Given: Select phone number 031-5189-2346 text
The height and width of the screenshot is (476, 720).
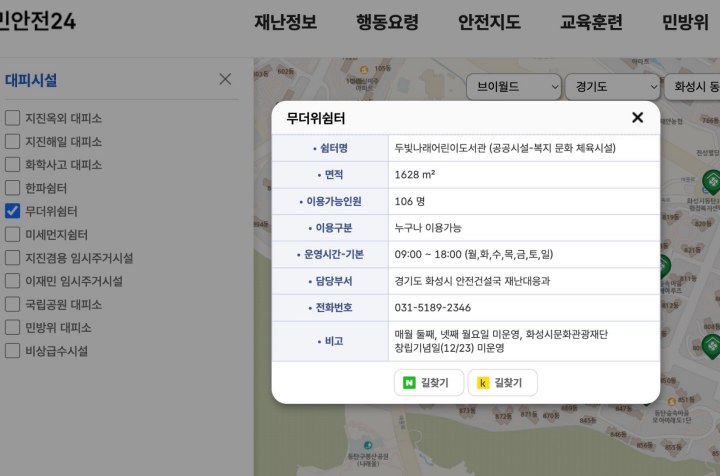Looking at the screenshot, I should (433, 308).
